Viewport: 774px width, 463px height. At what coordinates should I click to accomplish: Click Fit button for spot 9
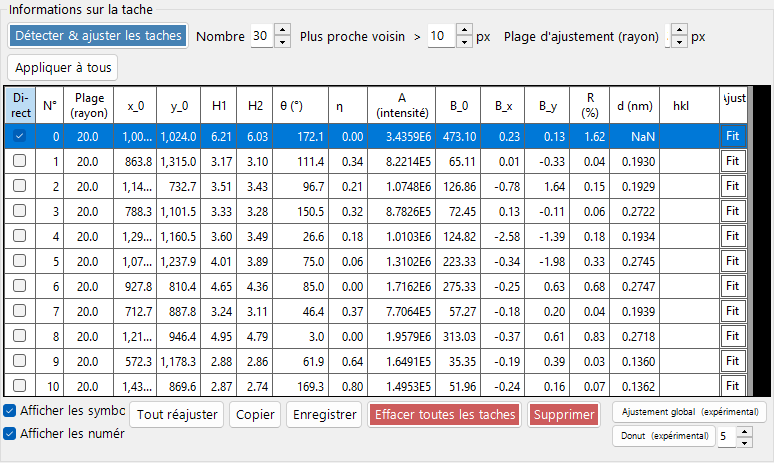[733, 361]
